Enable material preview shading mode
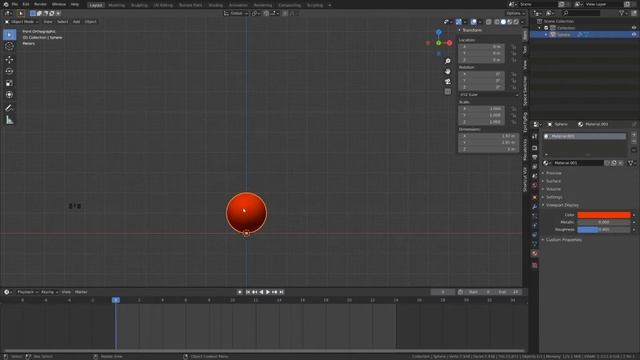This screenshot has width=640, height=360. (510, 22)
